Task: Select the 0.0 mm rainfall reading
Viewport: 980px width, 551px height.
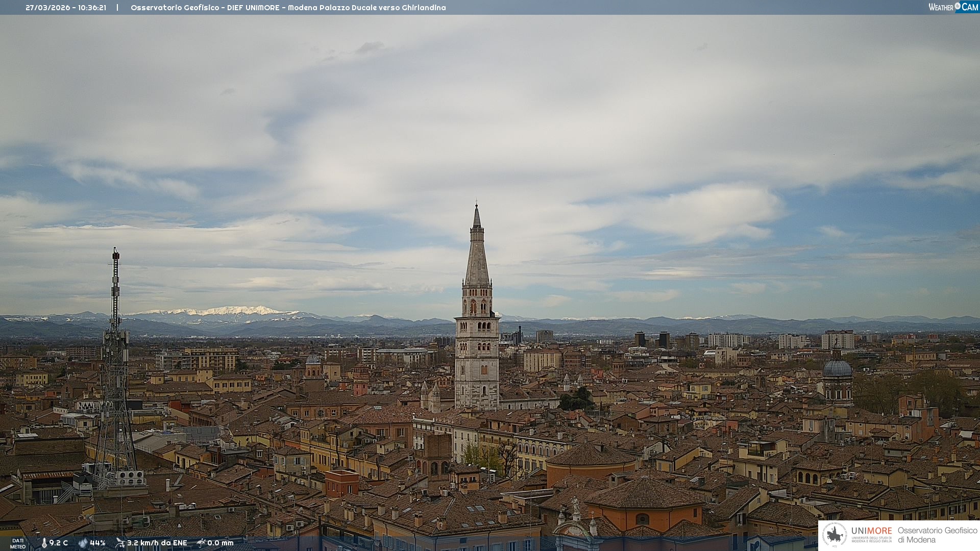Action: pyautogui.click(x=220, y=543)
